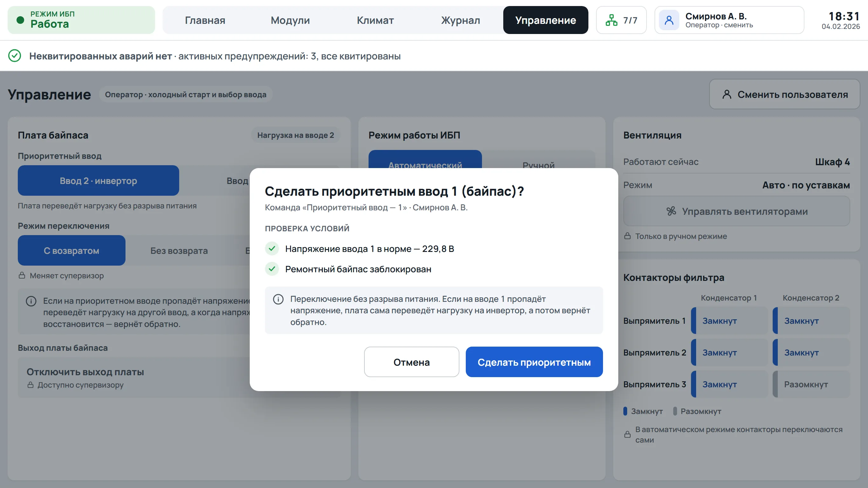The image size is (868, 488).
Task: Click green status dot in Режим ИБП badge
Action: tap(20, 20)
